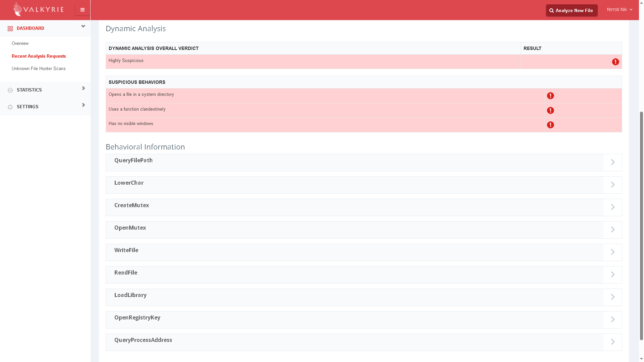Expand the LoadLibrary chevron
This screenshot has height=362, width=644.
(x=612, y=297)
